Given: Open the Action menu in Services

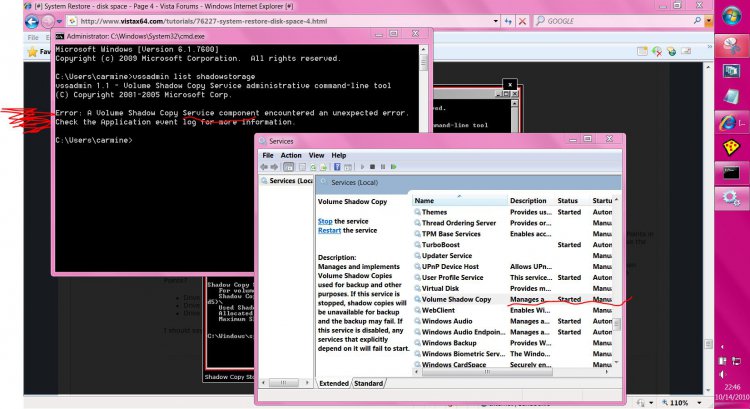Looking at the screenshot, I should pos(291,155).
